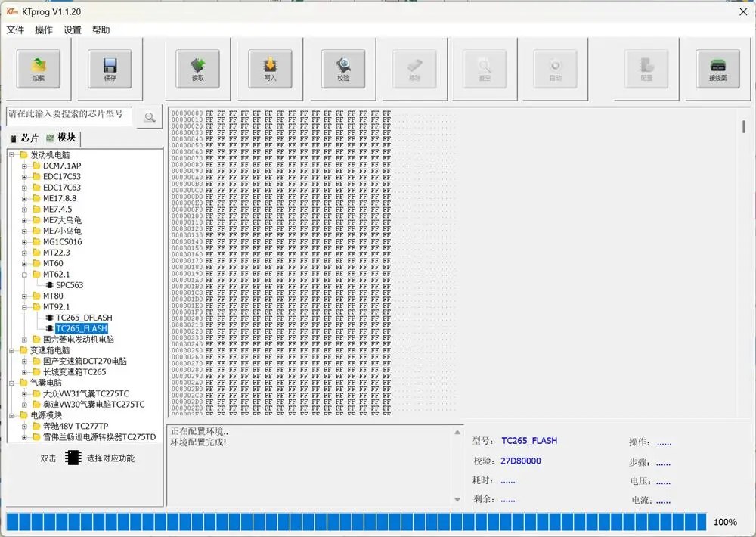Open the 操作 menu
Viewport: 756px width, 537px height.
[43, 30]
